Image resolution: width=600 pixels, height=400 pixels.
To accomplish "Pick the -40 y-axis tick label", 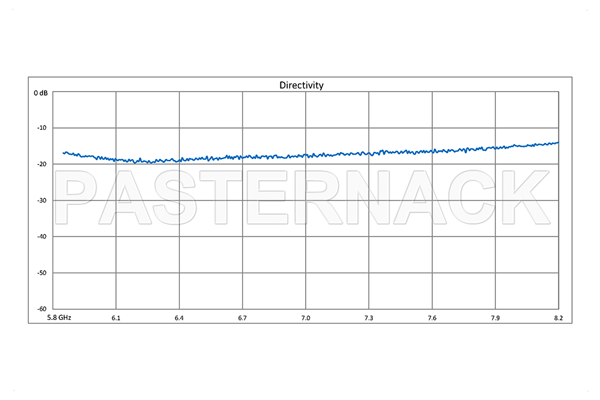I will click(42, 236).
